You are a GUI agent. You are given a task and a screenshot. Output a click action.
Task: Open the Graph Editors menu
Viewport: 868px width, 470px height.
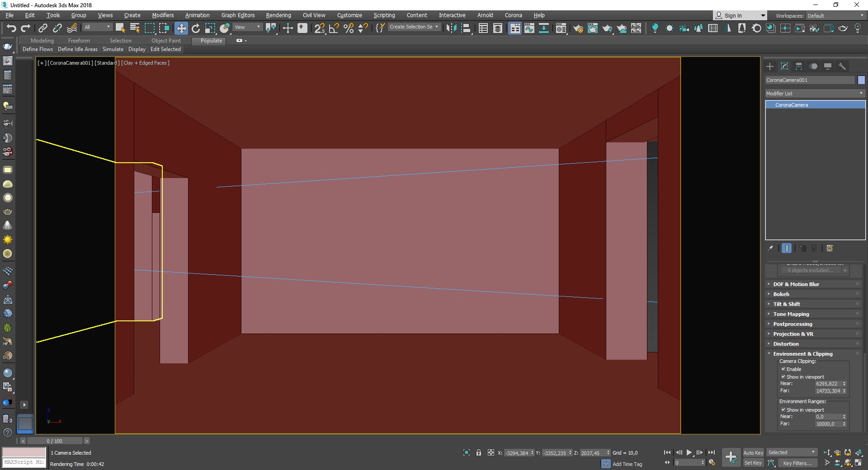(238, 15)
